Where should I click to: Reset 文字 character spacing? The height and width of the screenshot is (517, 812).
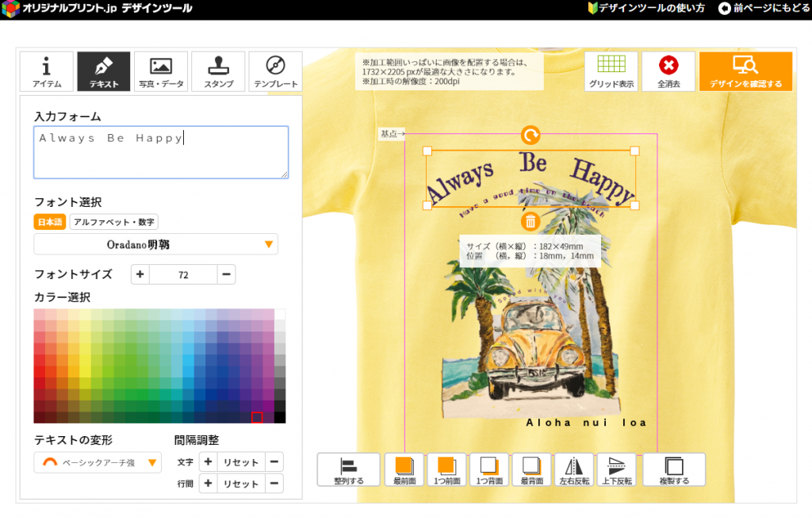click(241, 462)
